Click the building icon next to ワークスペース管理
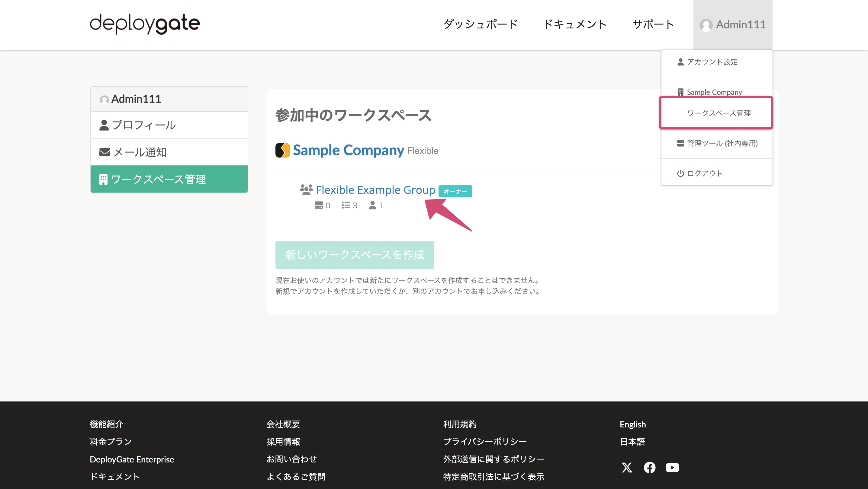Image resolution: width=868 pixels, height=489 pixels. click(104, 179)
